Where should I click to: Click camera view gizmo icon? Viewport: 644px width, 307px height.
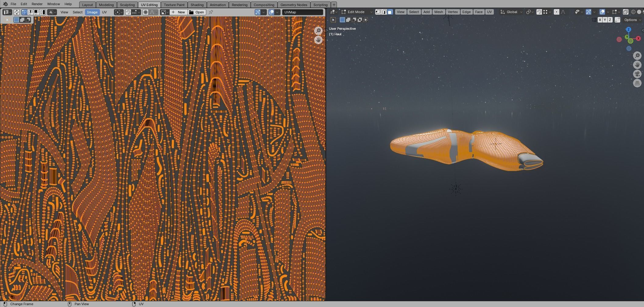(x=637, y=74)
